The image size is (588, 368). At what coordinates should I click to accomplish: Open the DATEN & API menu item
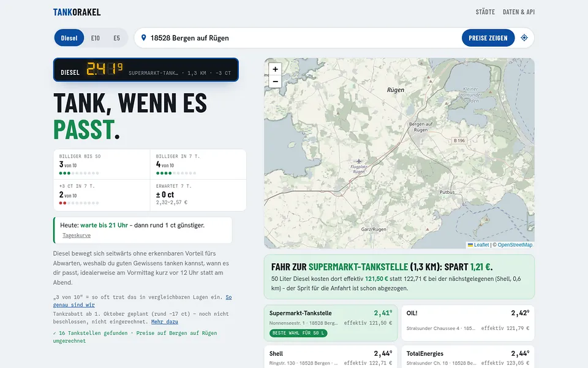519,12
